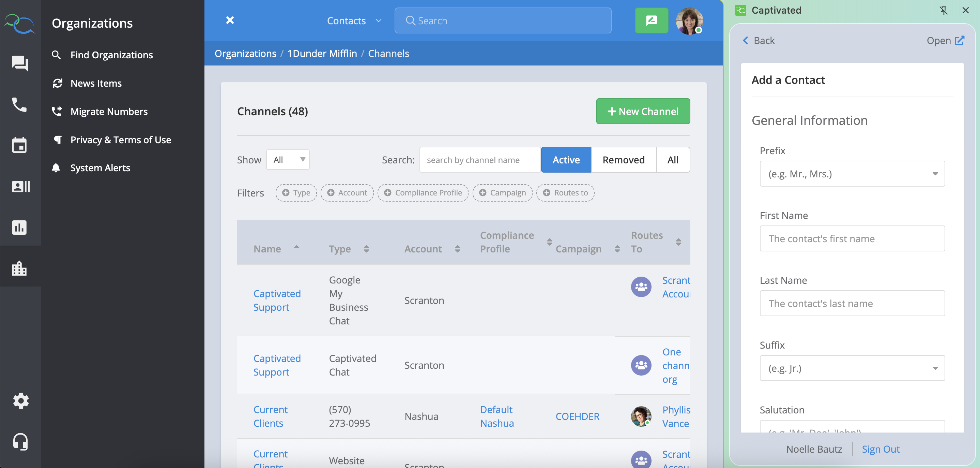980x468 pixels.
Task: Add the Account filter
Action: [347, 193]
